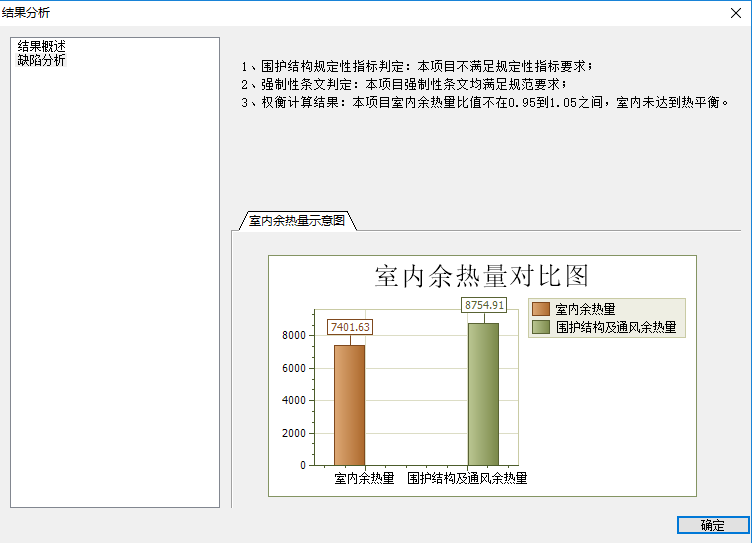Click the 确定 button
Viewport: 752px width, 543px height.
click(x=713, y=525)
